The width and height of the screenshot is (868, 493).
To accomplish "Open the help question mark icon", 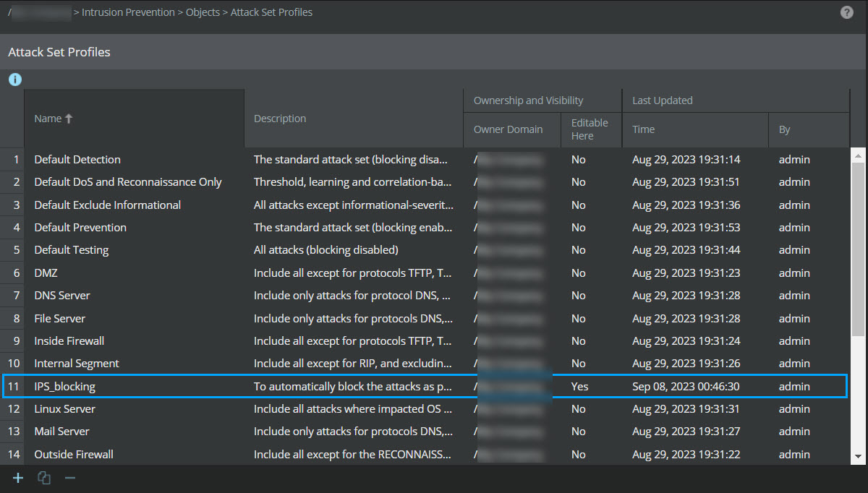I will [847, 12].
